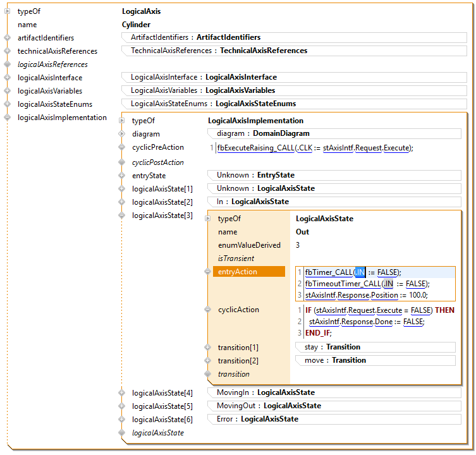Click the diamond icon beside logicalAxisReferences
Image resolution: width=476 pixels, height=455 pixels.
(x=8, y=64)
